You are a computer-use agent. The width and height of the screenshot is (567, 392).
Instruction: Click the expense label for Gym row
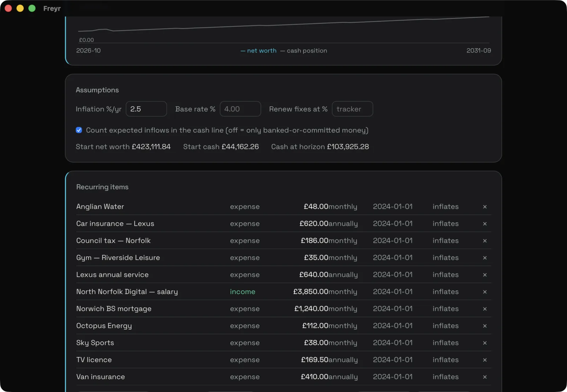245,258
